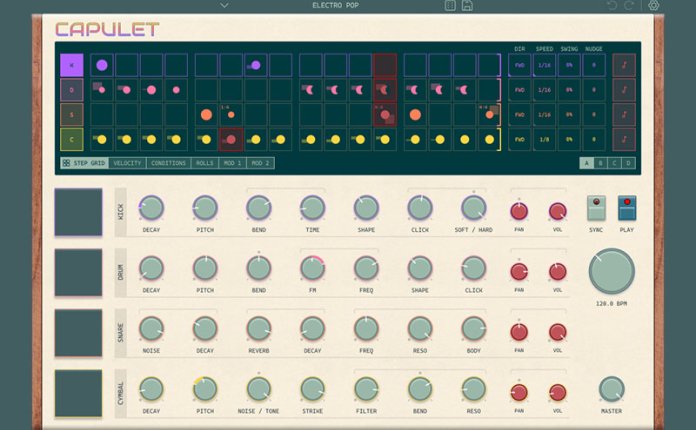Toggle the last step of the snare row
Screen dimensions: 696x430
coord(489,115)
